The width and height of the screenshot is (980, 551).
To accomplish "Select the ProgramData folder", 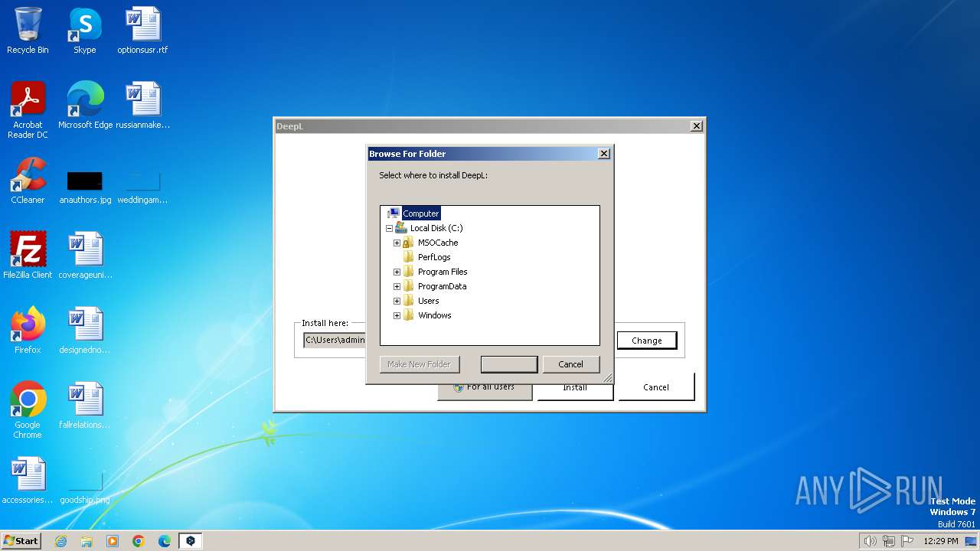I will point(442,286).
